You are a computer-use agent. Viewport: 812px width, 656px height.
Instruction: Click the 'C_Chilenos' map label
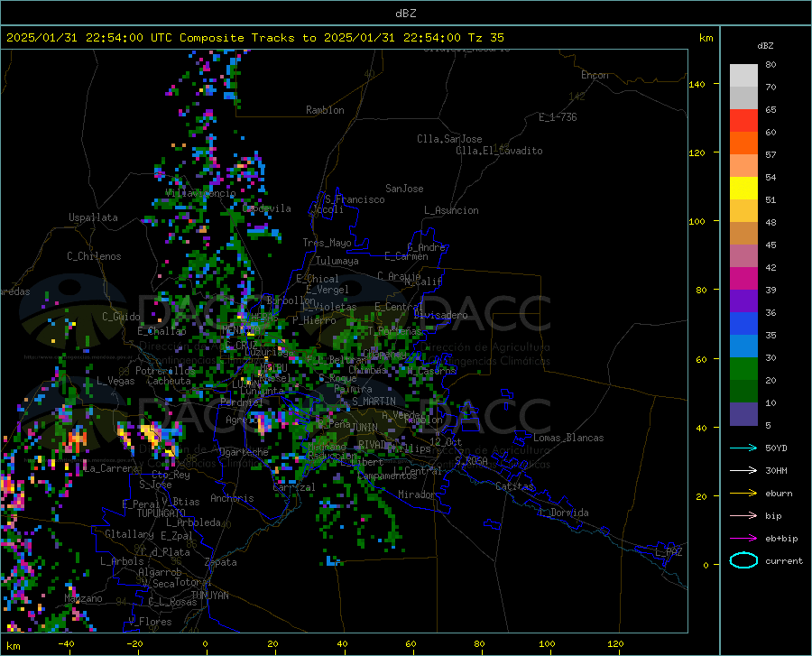pyautogui.click(x=94, y=256)
